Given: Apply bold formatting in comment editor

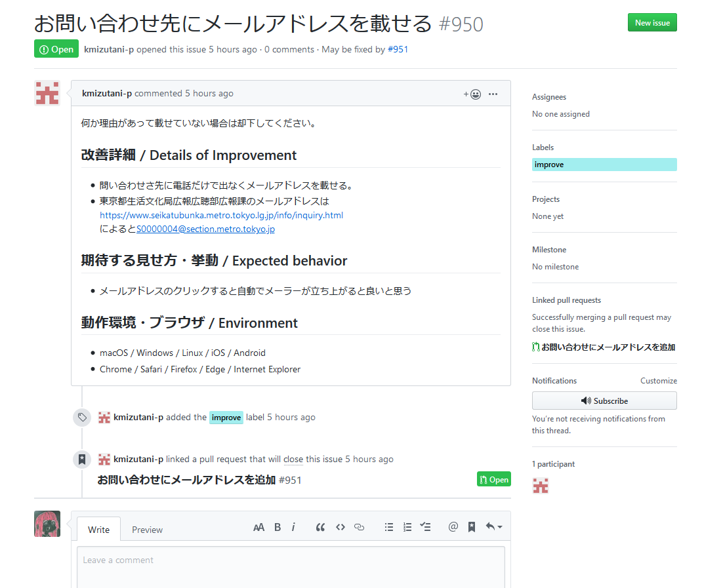Looking at the screenshot, I should pos(278,527).
